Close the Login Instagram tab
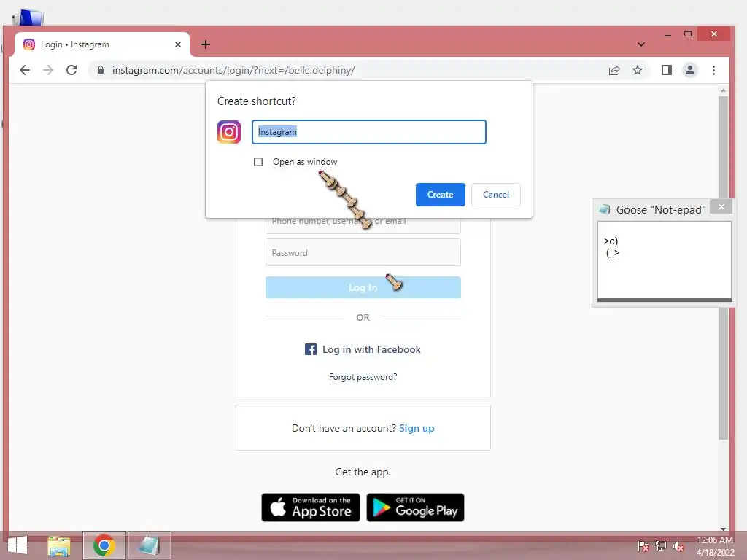The height and width of the screenshot is (560, 747). tap(178, 44)
